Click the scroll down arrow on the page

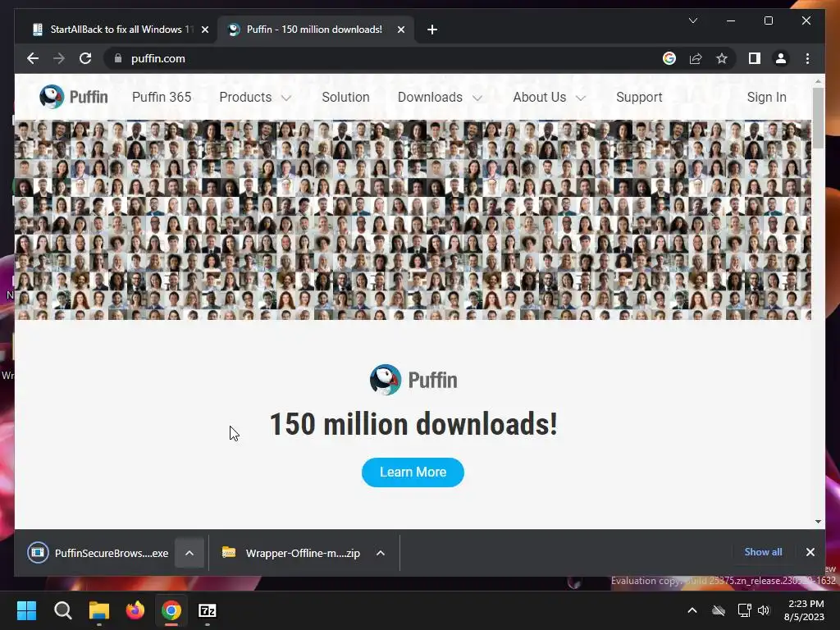(x=818, y=521)
